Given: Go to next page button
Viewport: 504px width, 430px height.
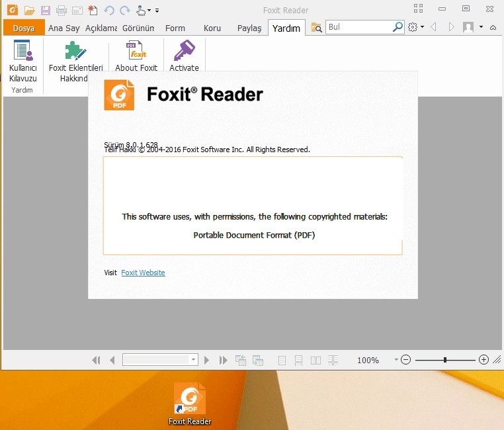Looking at the screenshot, I should [206, 360].
